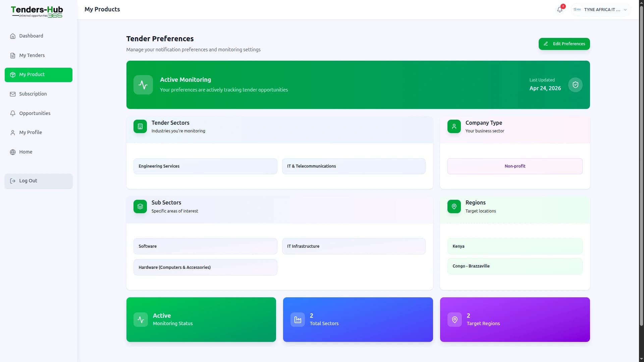
Task: Go to Dashboard in sidebar
Action: click(39, 36)
